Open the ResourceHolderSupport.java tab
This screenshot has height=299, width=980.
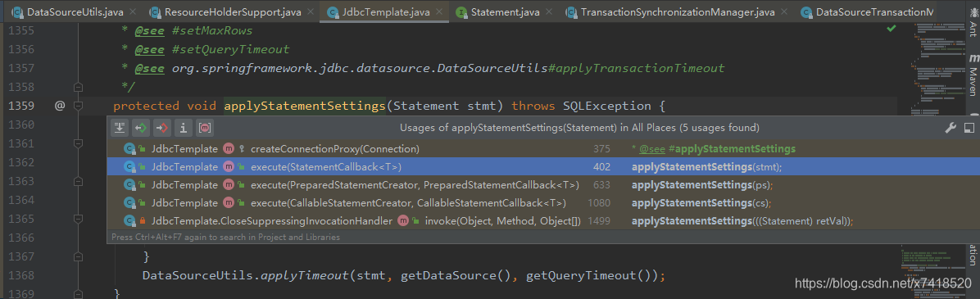[x=233, y=11]
